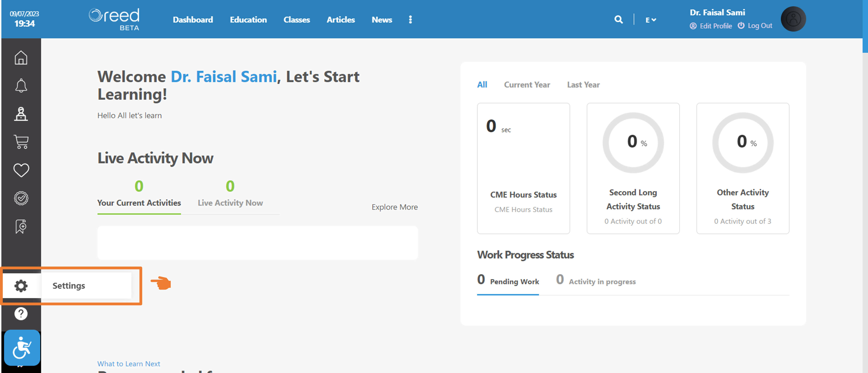Expand the language E dropdown
Image resolution: width=868 pixels, height=373 pixels.
tap(651, 20)
